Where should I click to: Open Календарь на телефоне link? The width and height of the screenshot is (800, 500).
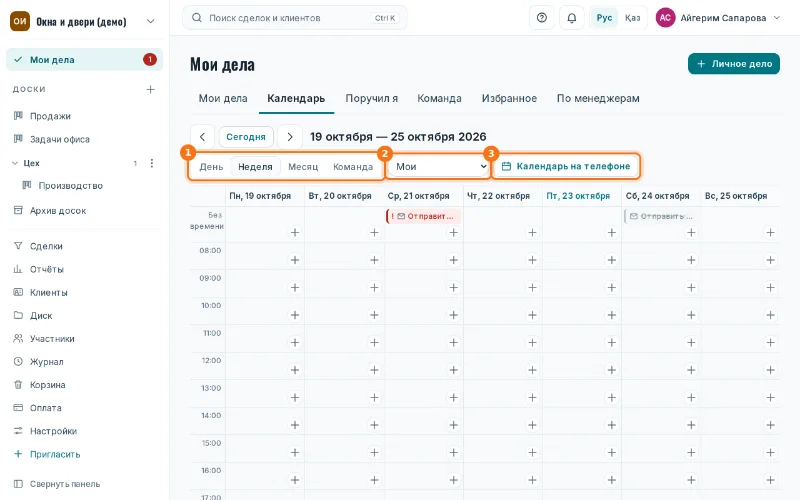click(x=566, y=166)
